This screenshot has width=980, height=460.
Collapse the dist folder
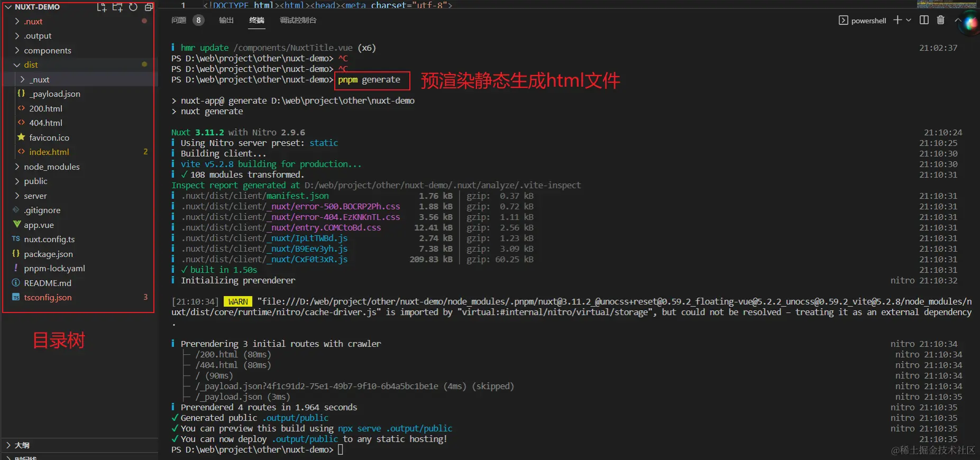tap(17, 65)
